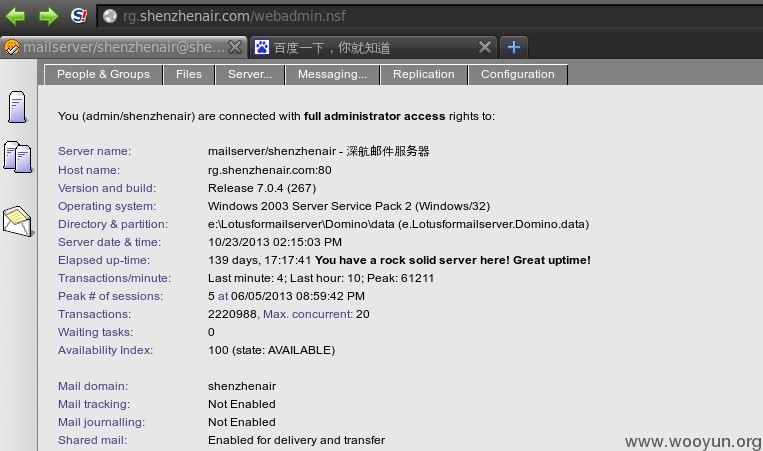Switch to the mailserver/shenzhenair browser tab
This screenshot has height=451, width=763.
tap(124, 47)
